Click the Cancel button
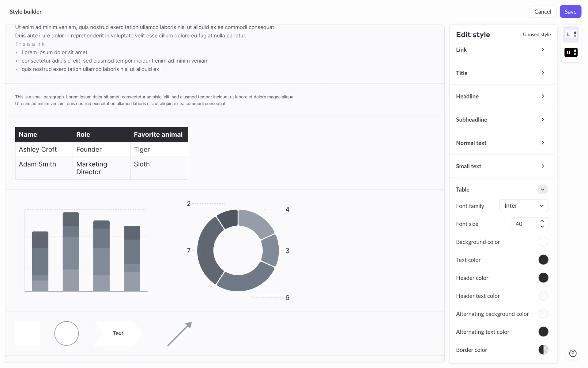The width and height of the screenshot is (588, 368). tap(542, 12)
